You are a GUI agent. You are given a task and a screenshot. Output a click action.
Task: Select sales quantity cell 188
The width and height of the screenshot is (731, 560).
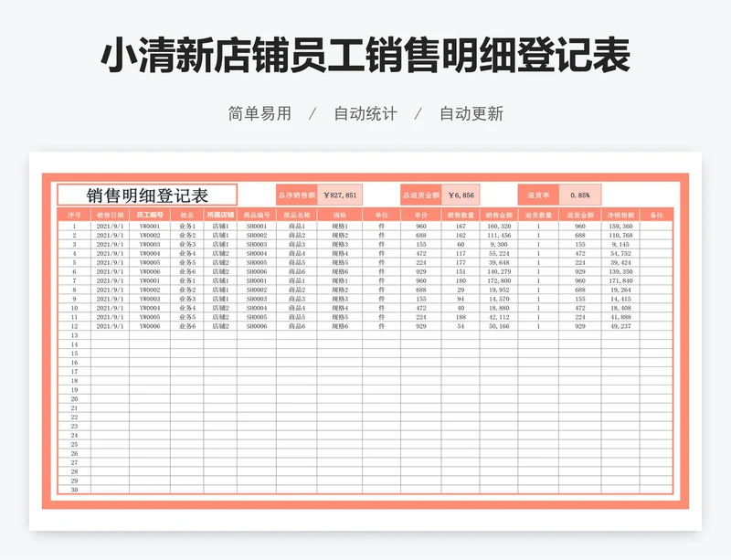pos(461,317)
